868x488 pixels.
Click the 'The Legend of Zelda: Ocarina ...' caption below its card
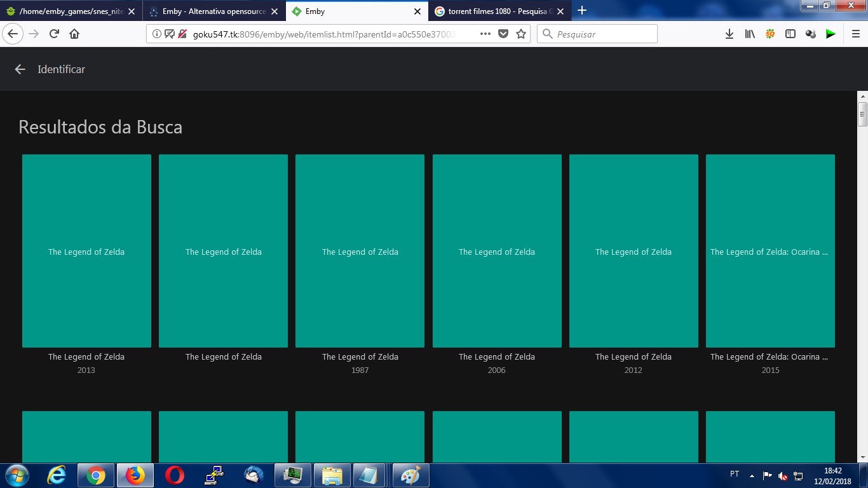tap(770, 357)
